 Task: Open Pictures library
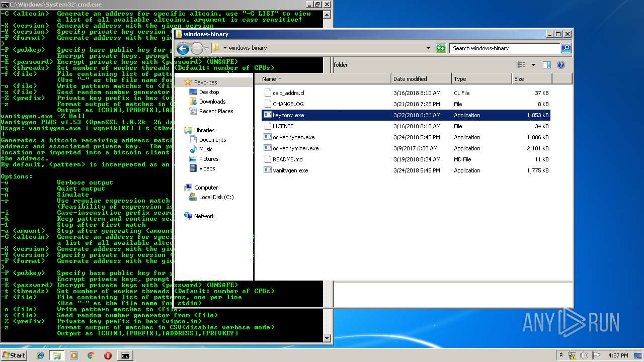click(209, 159)
